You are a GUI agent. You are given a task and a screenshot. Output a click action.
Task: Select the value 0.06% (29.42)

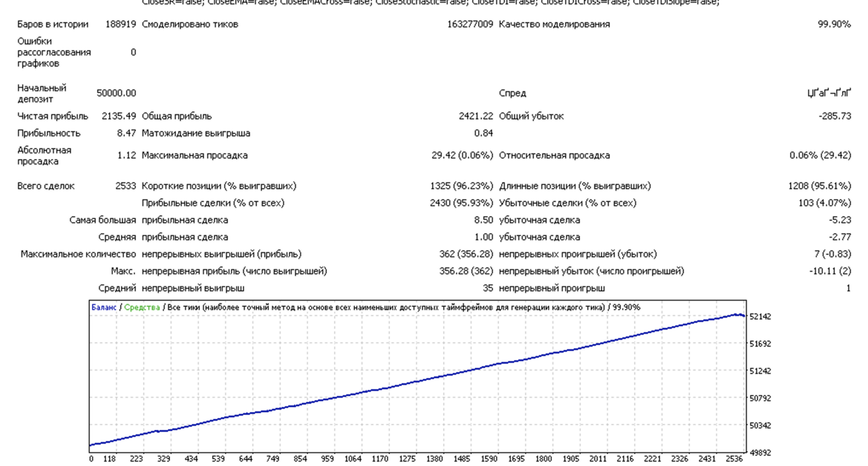click(x=820, y=155)
